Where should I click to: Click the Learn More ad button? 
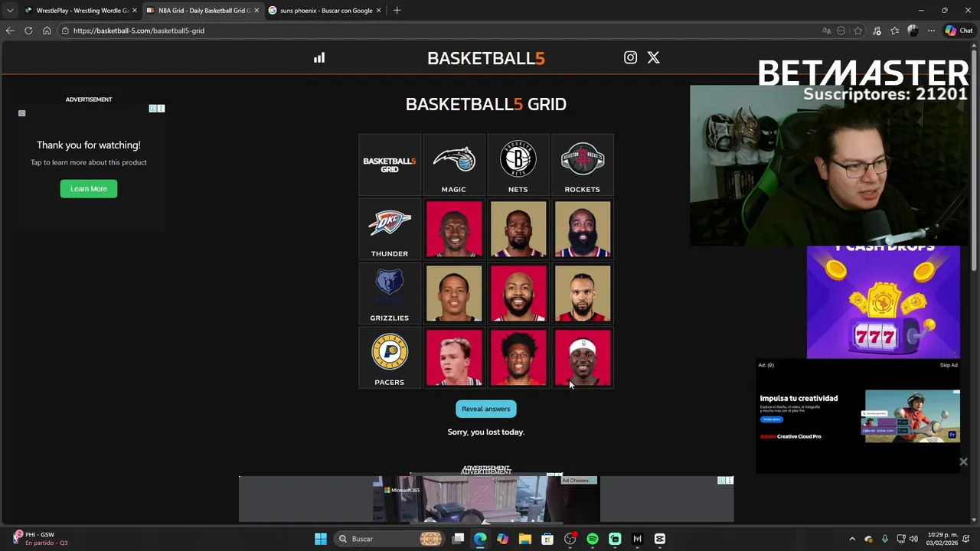[x=89, y=189]
